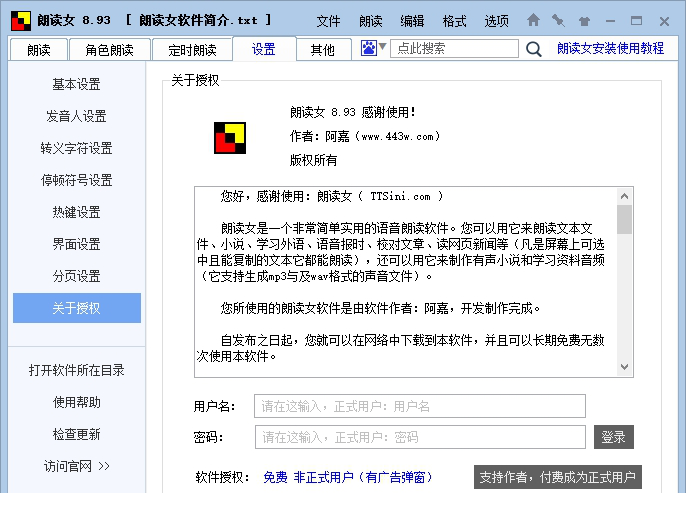Click the pin icon in title bar
686x512 pixels.
tap(558, 20)
